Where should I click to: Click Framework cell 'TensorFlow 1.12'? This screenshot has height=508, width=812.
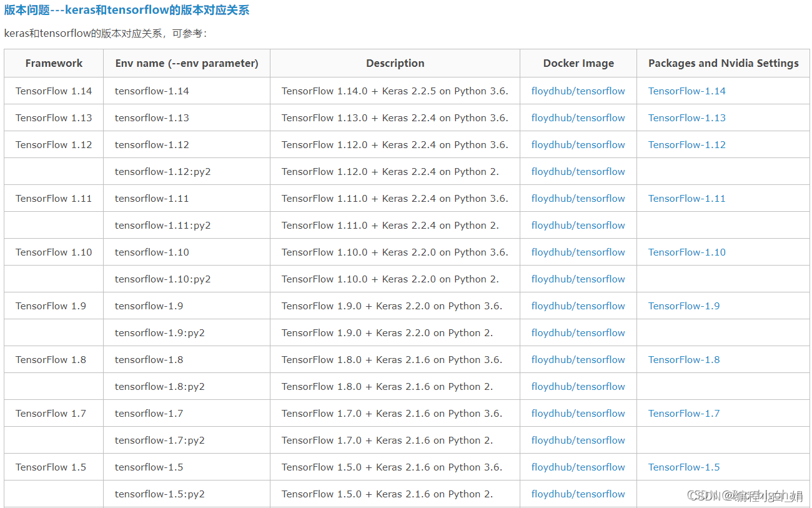pyautogui.click(x=54, y=145)
